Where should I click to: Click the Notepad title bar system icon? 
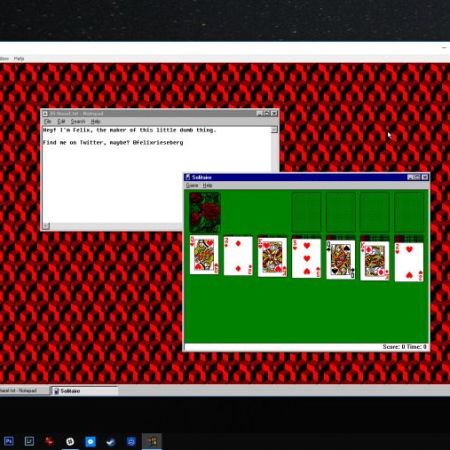click(45, 113)
